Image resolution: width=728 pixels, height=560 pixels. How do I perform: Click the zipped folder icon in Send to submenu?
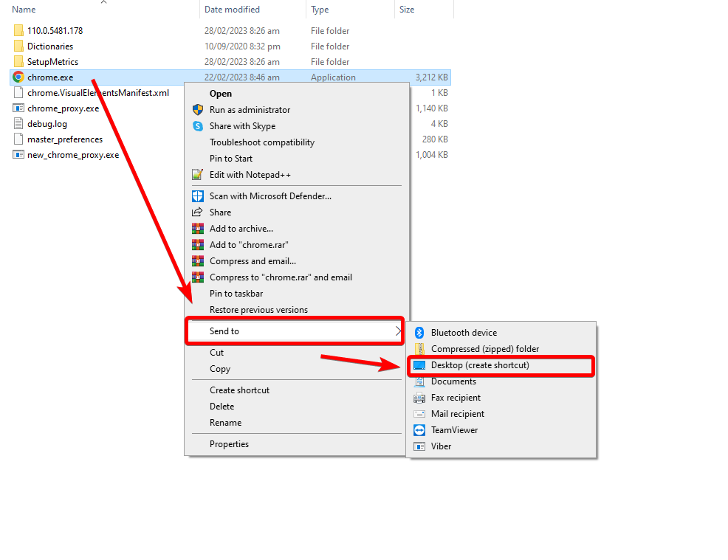pyautogui.click(x=419, y=348)
